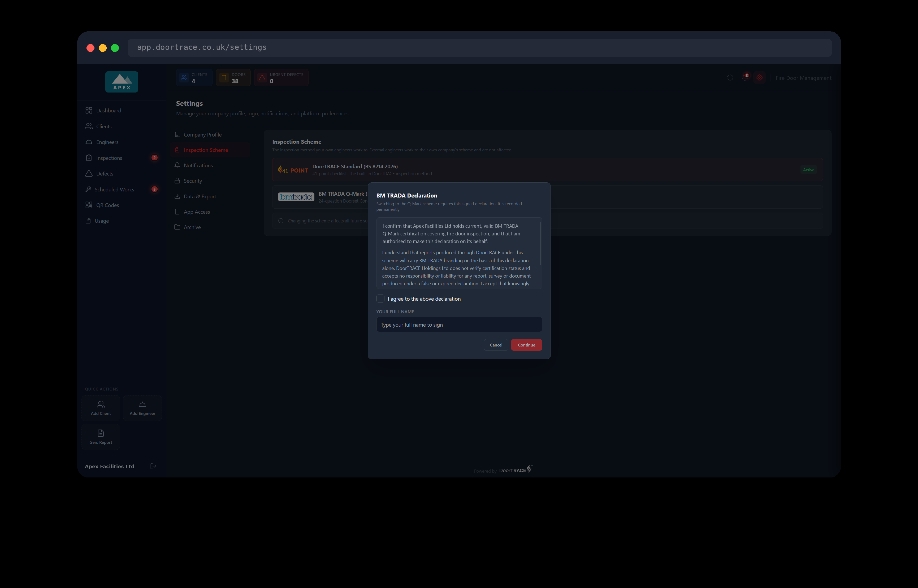918x588 pixels.
Task: Click the 'Settings' page heading
Action: pos(189,103)
